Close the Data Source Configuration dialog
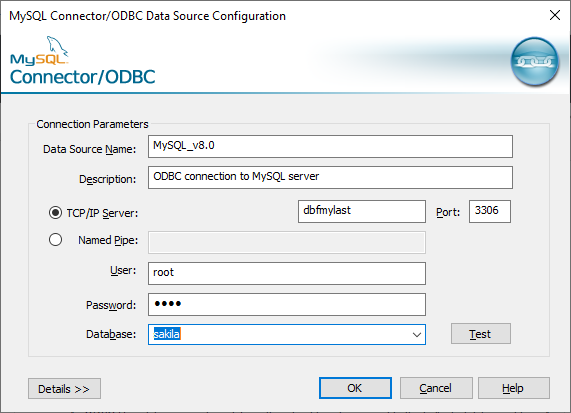This screenshot has height=413, width=571. click(x=555, y=15)
